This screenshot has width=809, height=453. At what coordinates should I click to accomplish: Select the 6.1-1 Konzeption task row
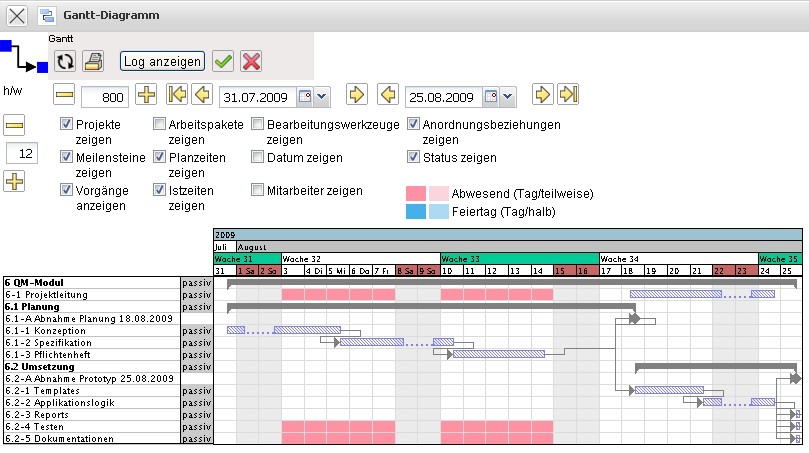point(92,330)
